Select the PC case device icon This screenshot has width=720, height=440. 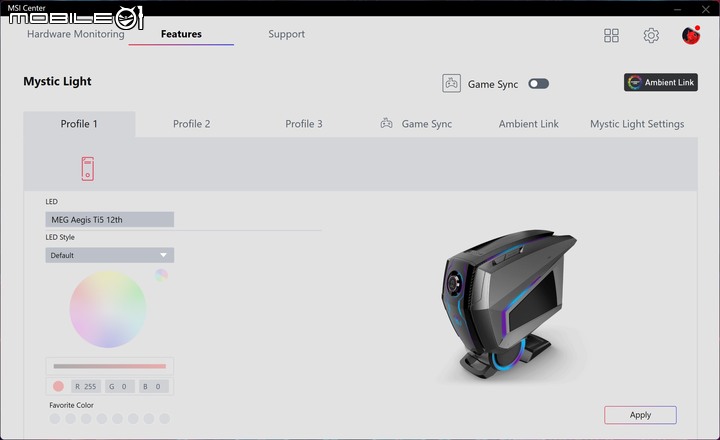click(88, 169)
